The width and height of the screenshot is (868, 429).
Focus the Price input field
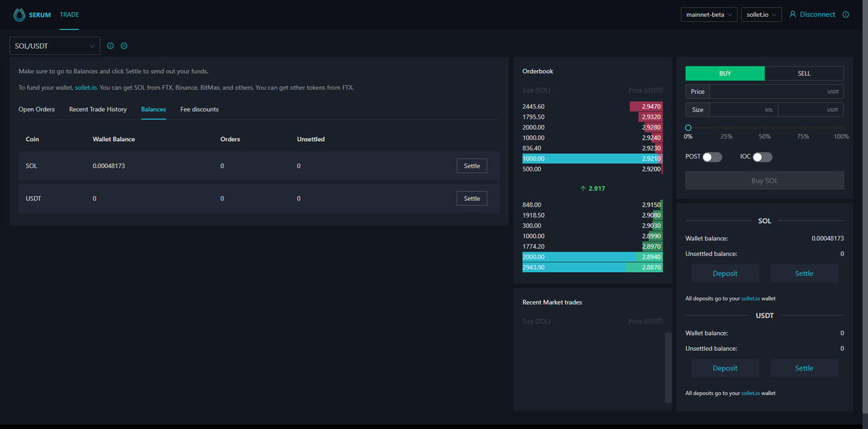(777, 92)
